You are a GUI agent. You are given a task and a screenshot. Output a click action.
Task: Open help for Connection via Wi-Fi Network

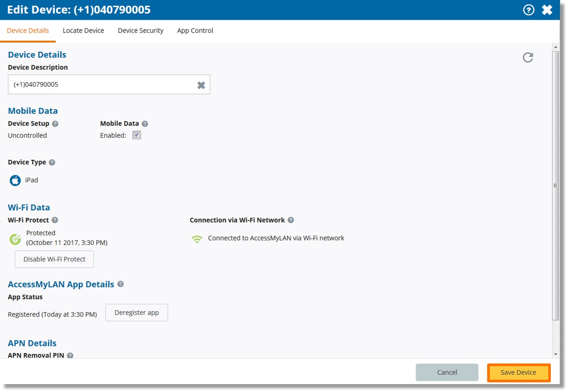pyautogui.click(x=290, y=220)
